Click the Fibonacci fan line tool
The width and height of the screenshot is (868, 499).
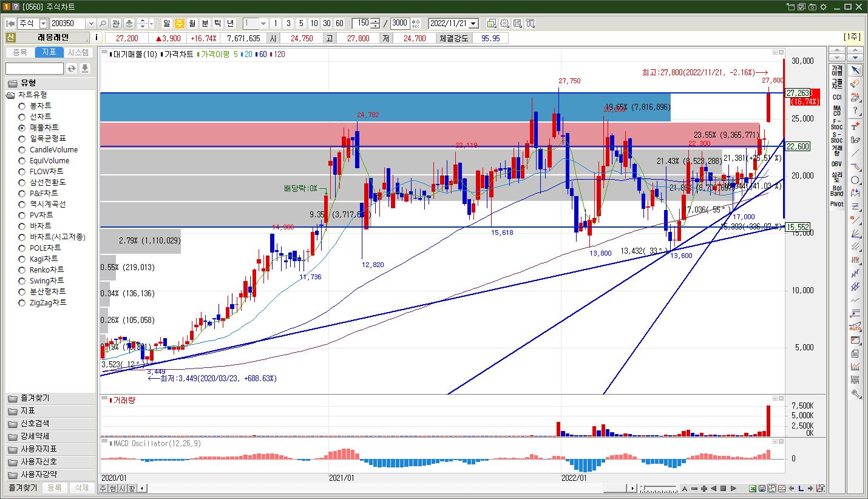(855, 234)
